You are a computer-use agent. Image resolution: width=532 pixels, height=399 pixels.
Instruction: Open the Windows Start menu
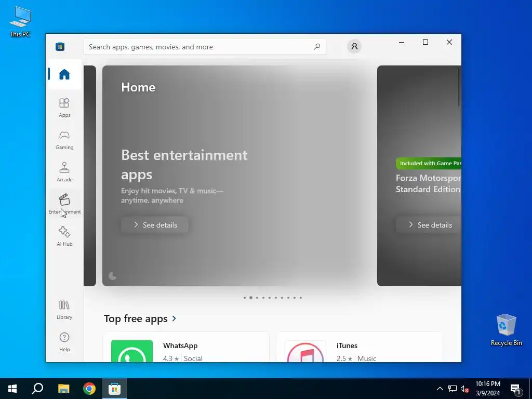(12, 389)
